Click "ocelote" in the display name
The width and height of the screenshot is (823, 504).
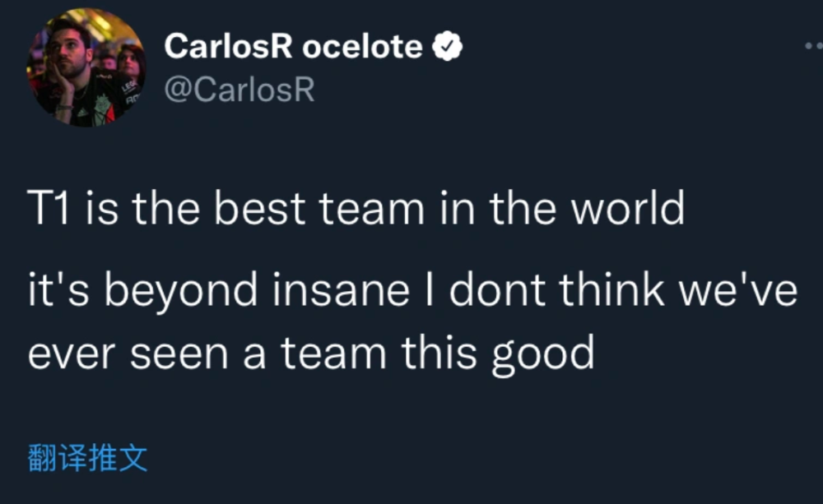(x=362, y=48)
